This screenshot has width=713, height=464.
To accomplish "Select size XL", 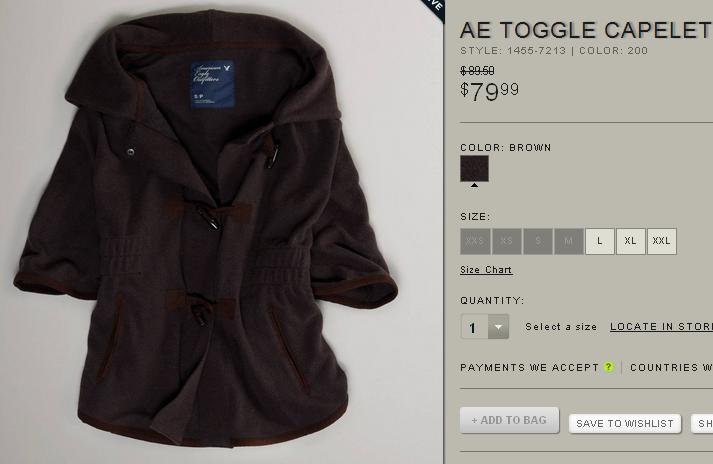I will pyautogui.click(x=630, y=241).
